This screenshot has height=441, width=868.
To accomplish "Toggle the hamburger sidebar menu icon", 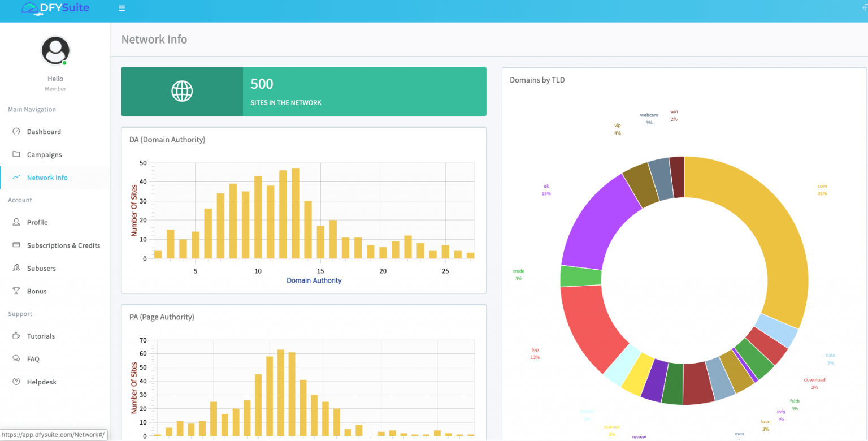I will 122,8.
